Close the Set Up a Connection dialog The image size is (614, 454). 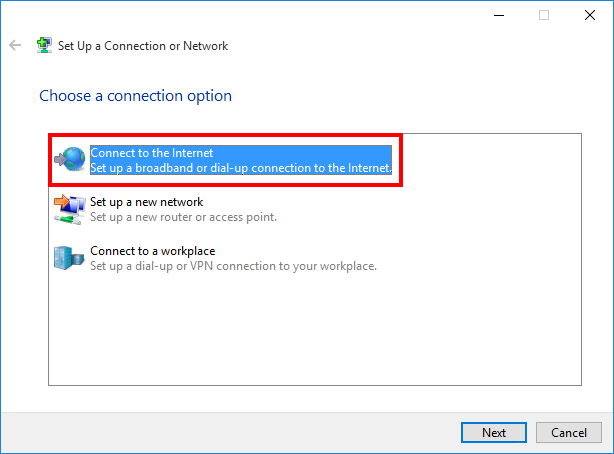(x=590, y=15)
